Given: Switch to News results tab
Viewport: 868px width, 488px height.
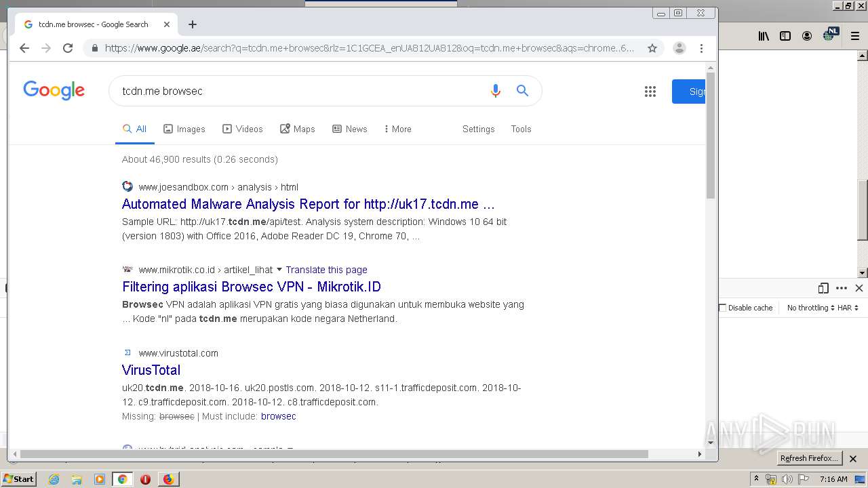Looking at the screenshot, I should (x=350, y=129).
